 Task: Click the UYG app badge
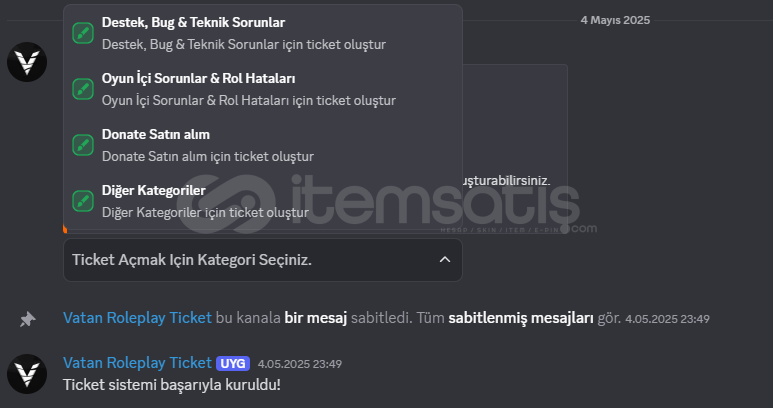pyautogui.click(x=232, y=363)
